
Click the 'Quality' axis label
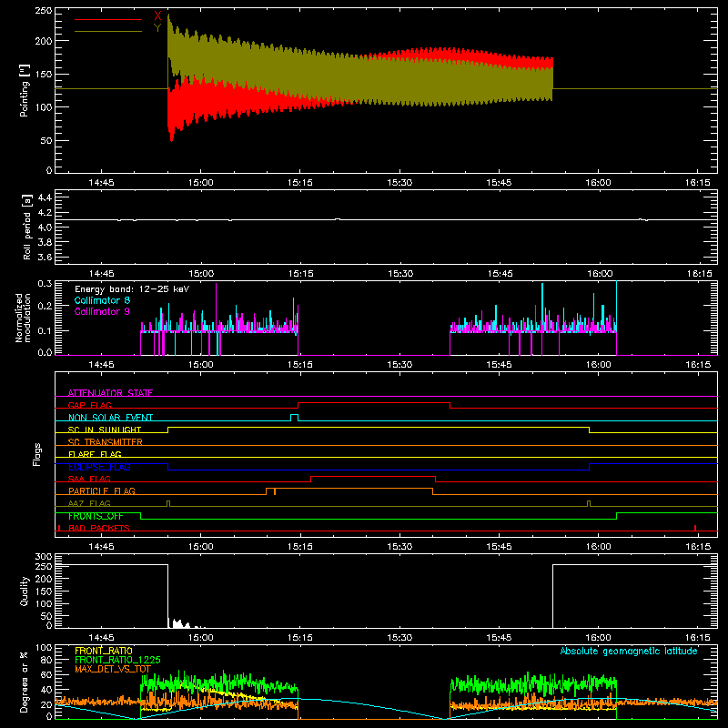[x=25, y=591]
